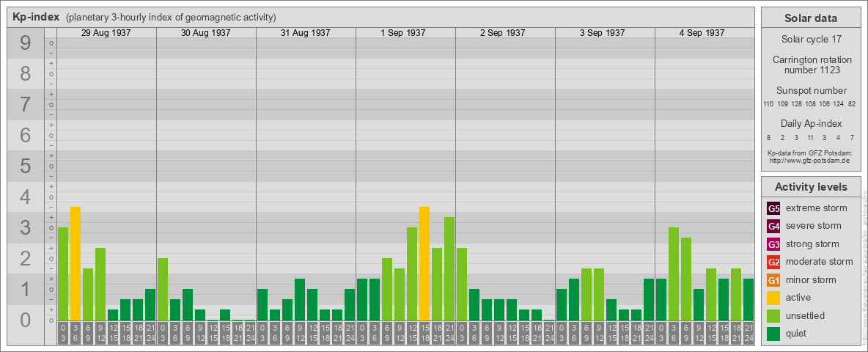Viewport: 868px width, 352px height.
Task: Click the 'Sunspot number' label
Action: coord(811,91)
